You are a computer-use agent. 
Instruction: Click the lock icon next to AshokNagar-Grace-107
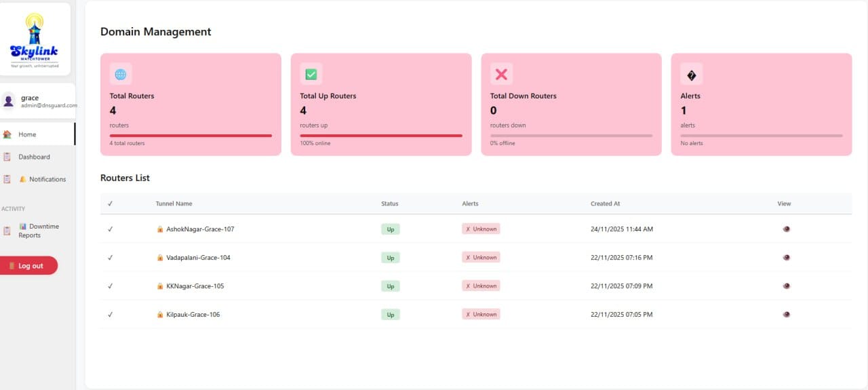click(x=160, y=229)
